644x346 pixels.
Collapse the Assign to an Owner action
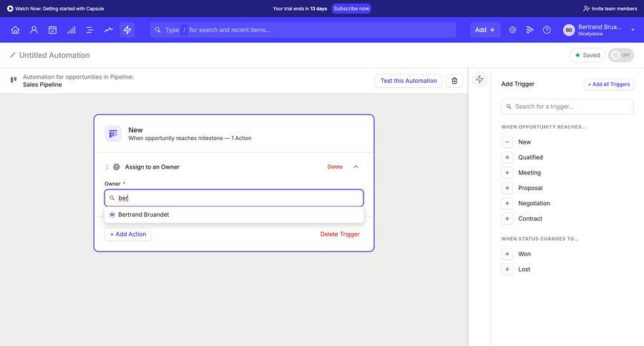pyautogui.click(x=356, y=167)
